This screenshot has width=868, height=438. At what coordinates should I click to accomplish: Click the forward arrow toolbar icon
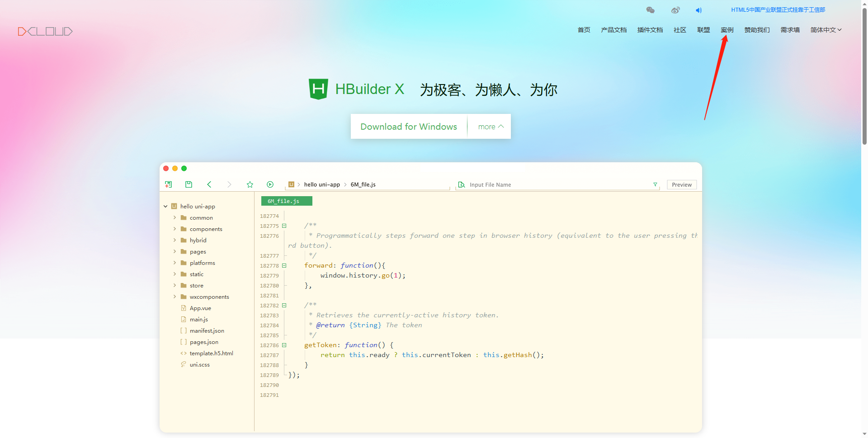click(229, 184)
